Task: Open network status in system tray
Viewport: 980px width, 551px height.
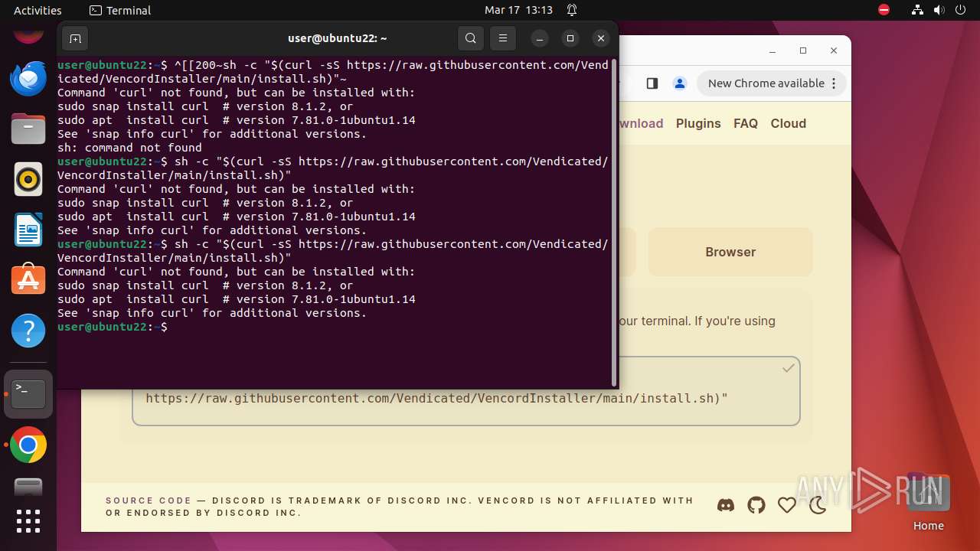Action: (918, 10)
